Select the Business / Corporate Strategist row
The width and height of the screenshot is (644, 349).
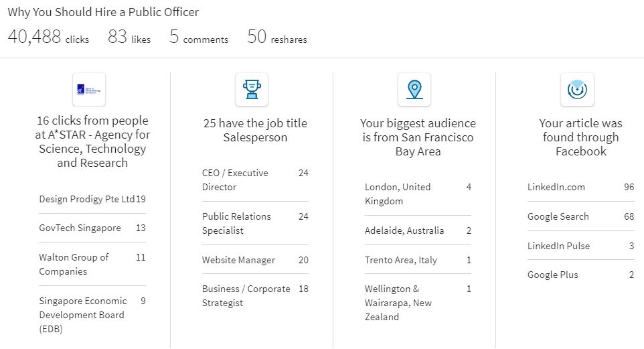coord(255,295)
